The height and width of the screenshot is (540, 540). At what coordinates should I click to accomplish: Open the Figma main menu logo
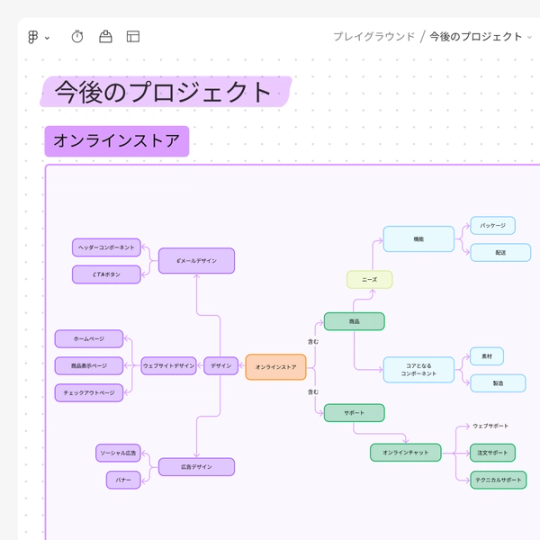(x=33, y=37)
